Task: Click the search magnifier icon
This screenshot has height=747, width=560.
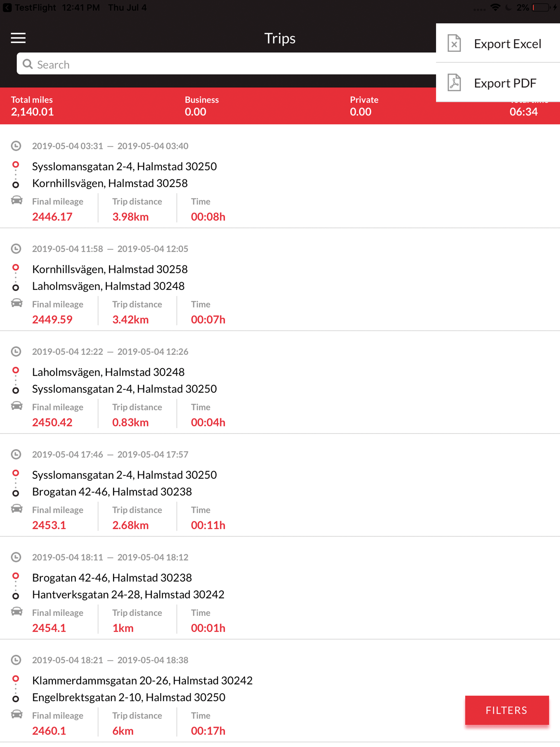Action: pos(28,64)
